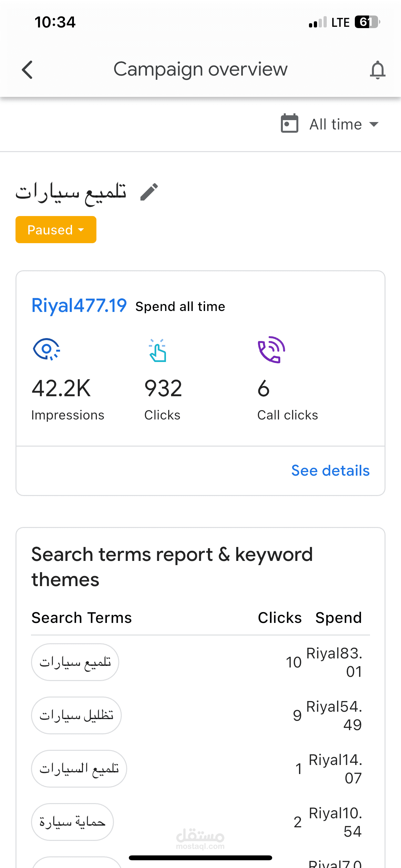Select the حماية سيارة search term chip
The image size is (401, 868).
pos(72,822)
